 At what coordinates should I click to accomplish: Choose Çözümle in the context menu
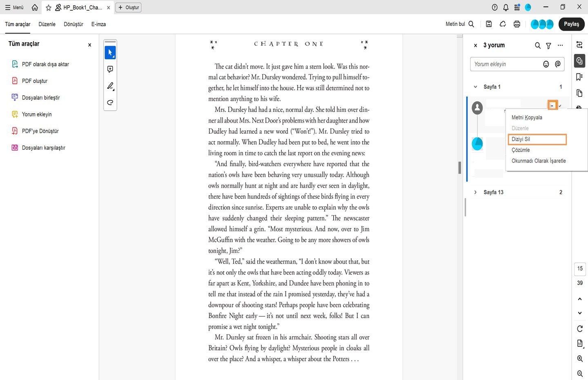(521, 150)
